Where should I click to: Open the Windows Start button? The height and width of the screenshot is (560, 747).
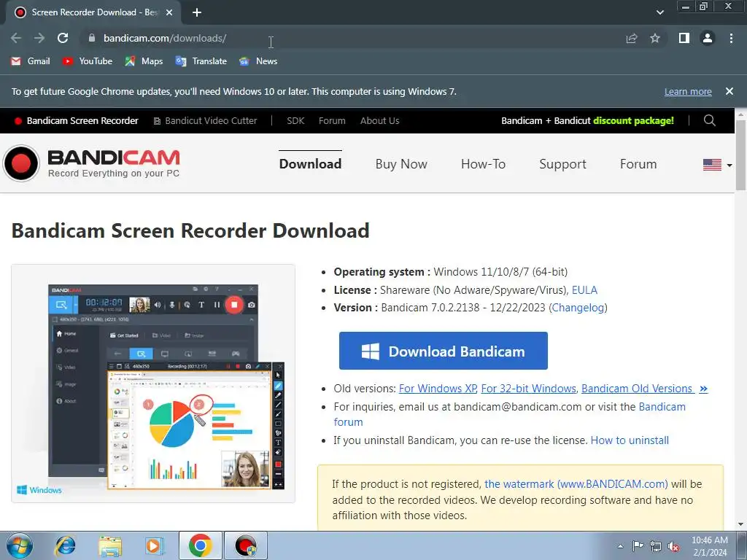click(x=20, y=545)
